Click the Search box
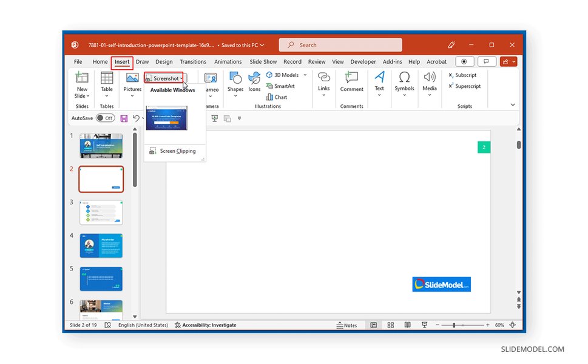The height and width of the screenshot is (364, 588). [x=340, y=45]
